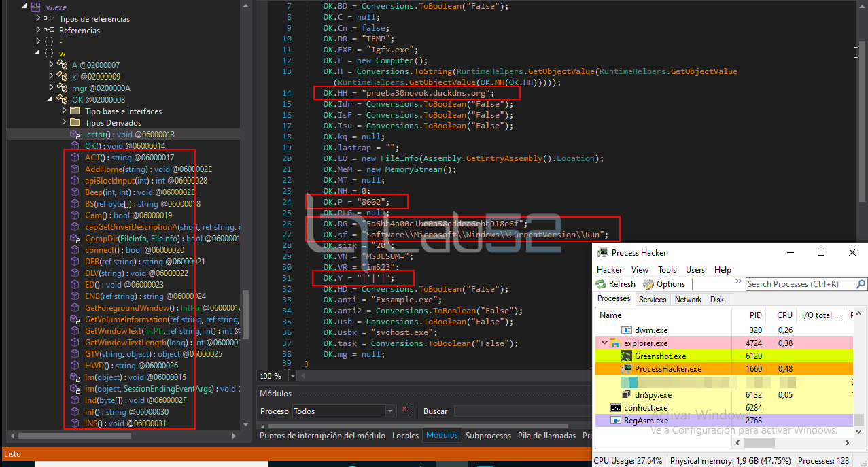This screenshot has width=868, height=467.
Task: Expand the Referencias node
Action: click(39, 31)
